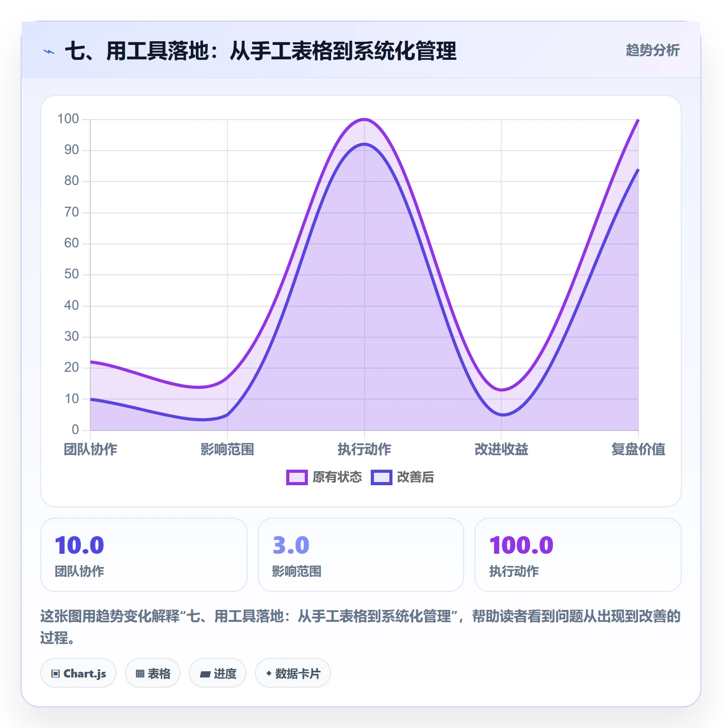The height and width of the screenshot is (728, 722).
Task: Click the 0 y-axis tick label
Action: pyautogui.click(x=75, y=429)
